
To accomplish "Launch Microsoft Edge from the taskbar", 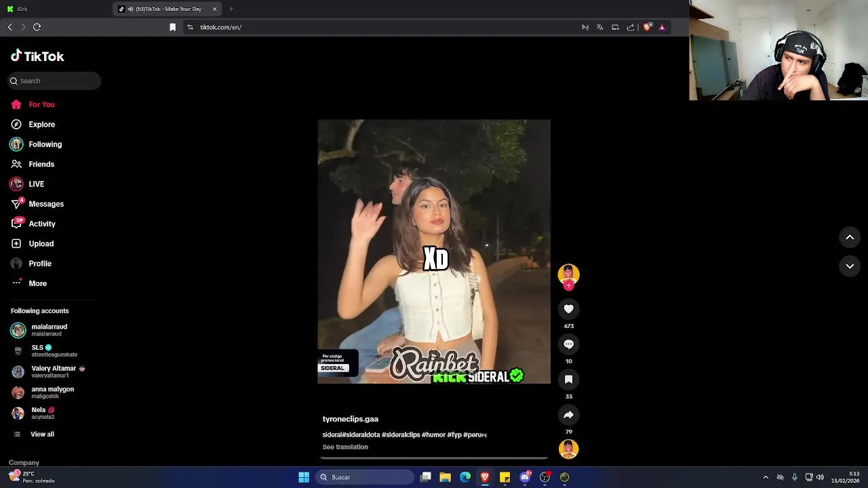I will coord(465,477).
